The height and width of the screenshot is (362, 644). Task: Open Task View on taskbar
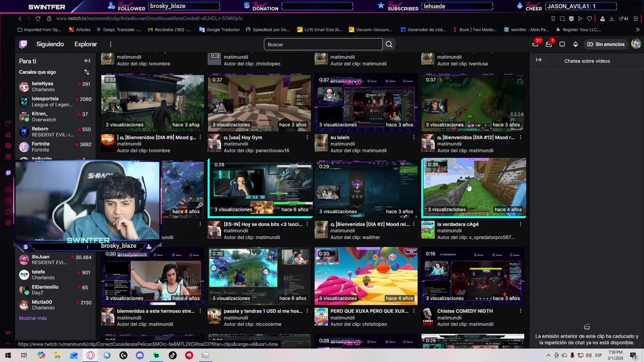click(x=24, y=355)
